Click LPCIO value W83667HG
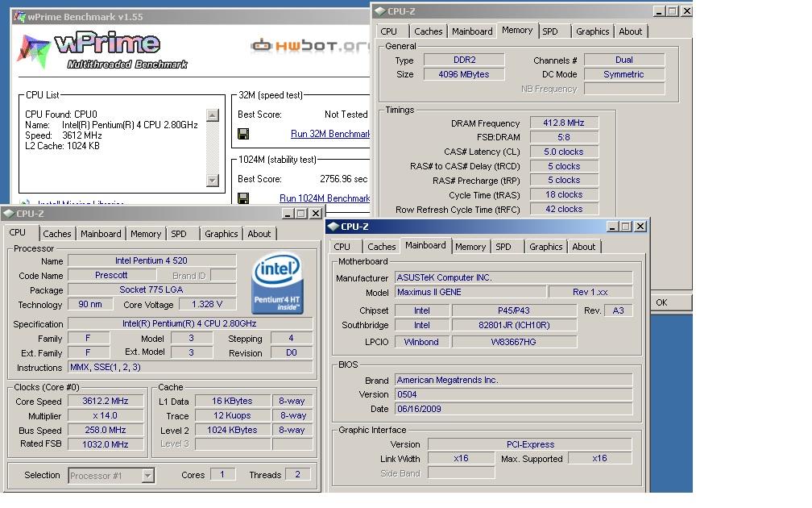The height and width of the screenshot is (508, 812). coord(514,342)
